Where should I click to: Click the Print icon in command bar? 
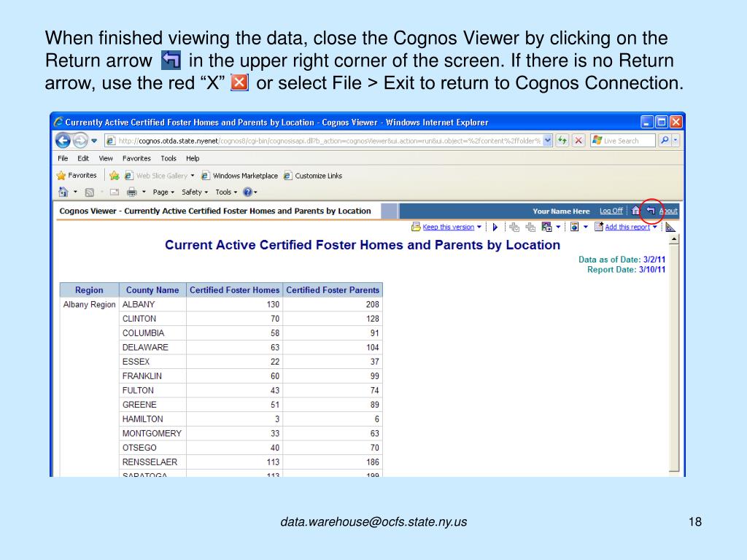coord(131,192)
